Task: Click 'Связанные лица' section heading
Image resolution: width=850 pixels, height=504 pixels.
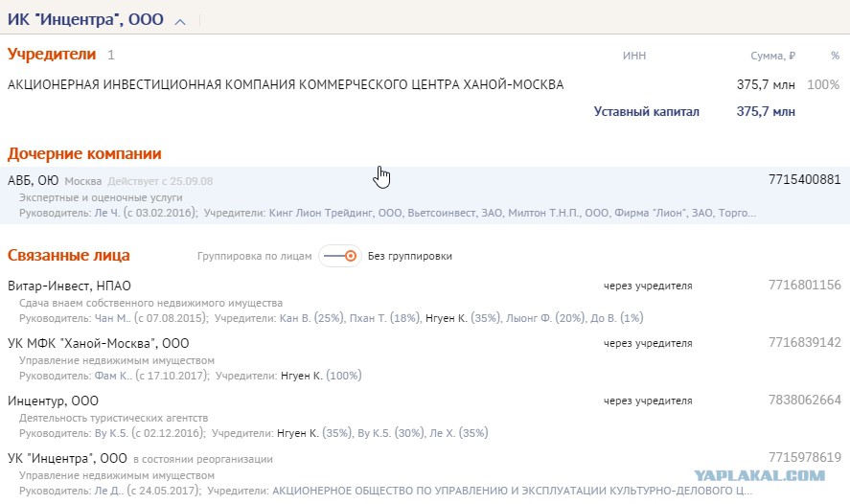Action: tap(69, 255)
